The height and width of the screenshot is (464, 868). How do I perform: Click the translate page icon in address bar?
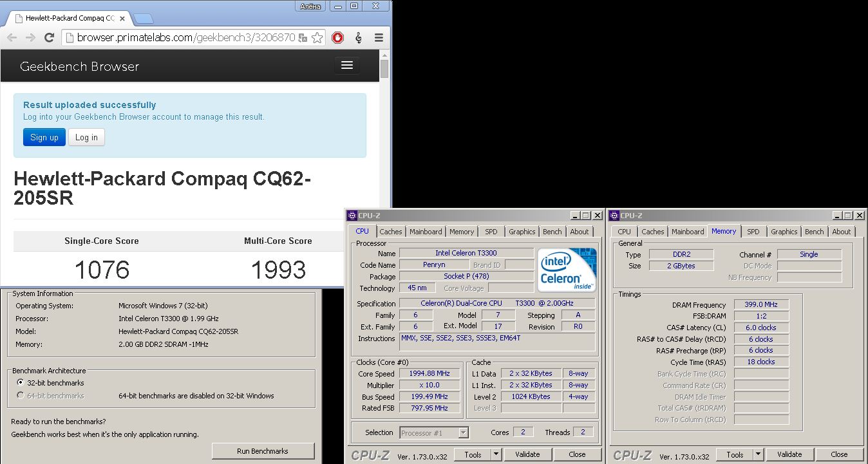click(x=303, y=38)
